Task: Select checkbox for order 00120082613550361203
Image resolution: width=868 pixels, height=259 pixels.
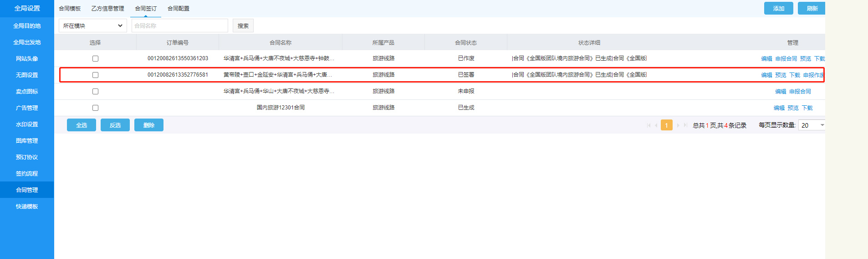Action: click(x=95, y=58)
